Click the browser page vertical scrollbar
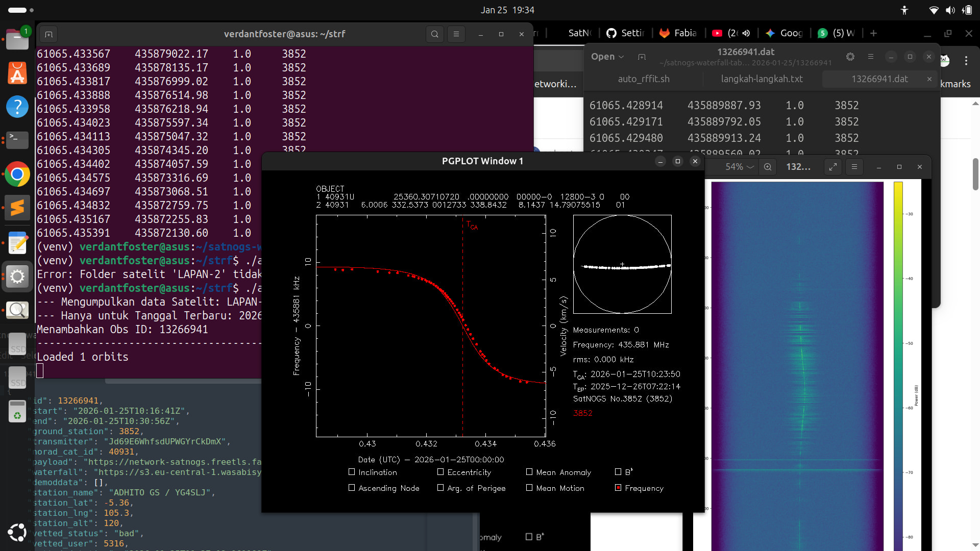The height and width of the screenshot is (551, 980). (x=975, y=173)
